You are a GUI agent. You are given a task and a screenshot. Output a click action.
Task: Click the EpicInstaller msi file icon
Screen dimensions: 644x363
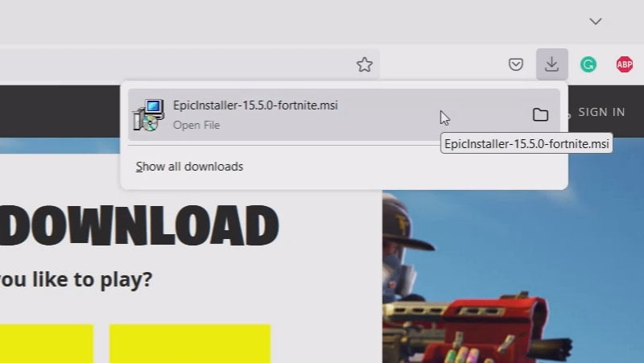click(149, 115)
